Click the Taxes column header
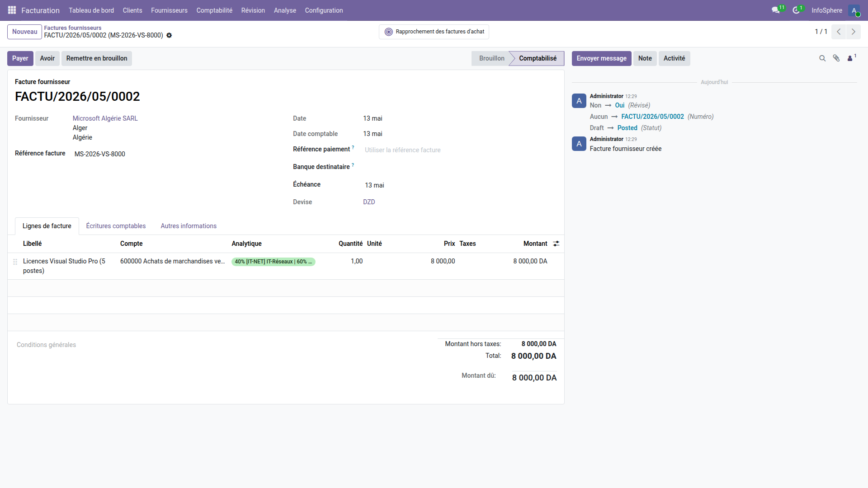 pos(467,244)
